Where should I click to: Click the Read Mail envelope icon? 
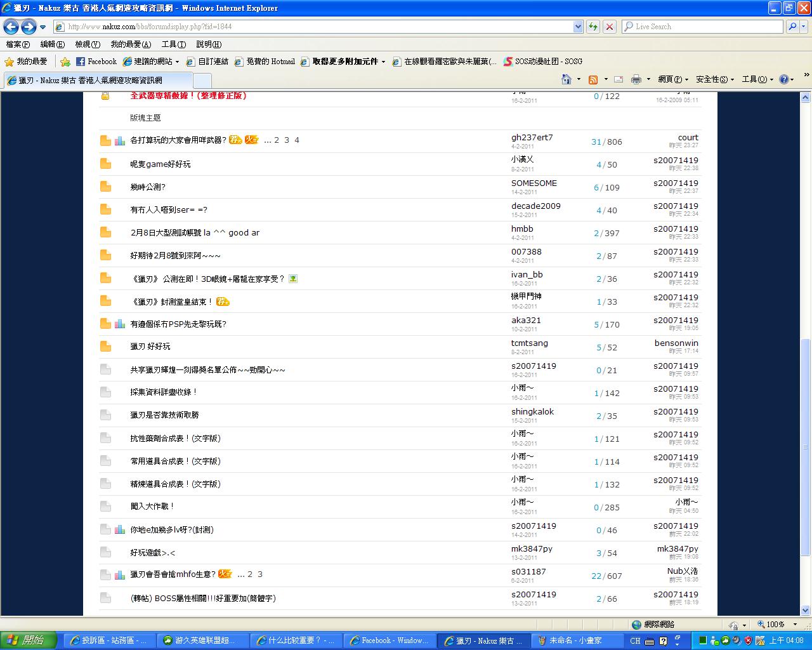pyautogui.click(x=619, y=79)
